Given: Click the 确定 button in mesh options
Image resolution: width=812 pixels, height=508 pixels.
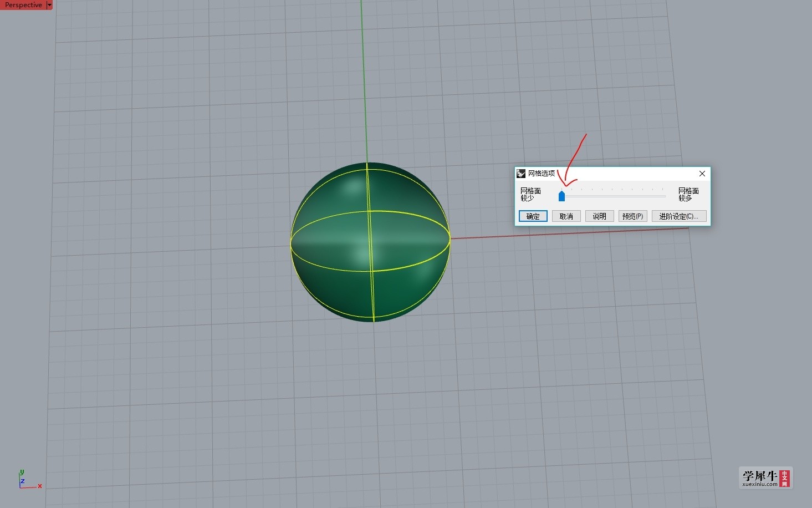Looking at the screenshot, I should tap(533, 216).
